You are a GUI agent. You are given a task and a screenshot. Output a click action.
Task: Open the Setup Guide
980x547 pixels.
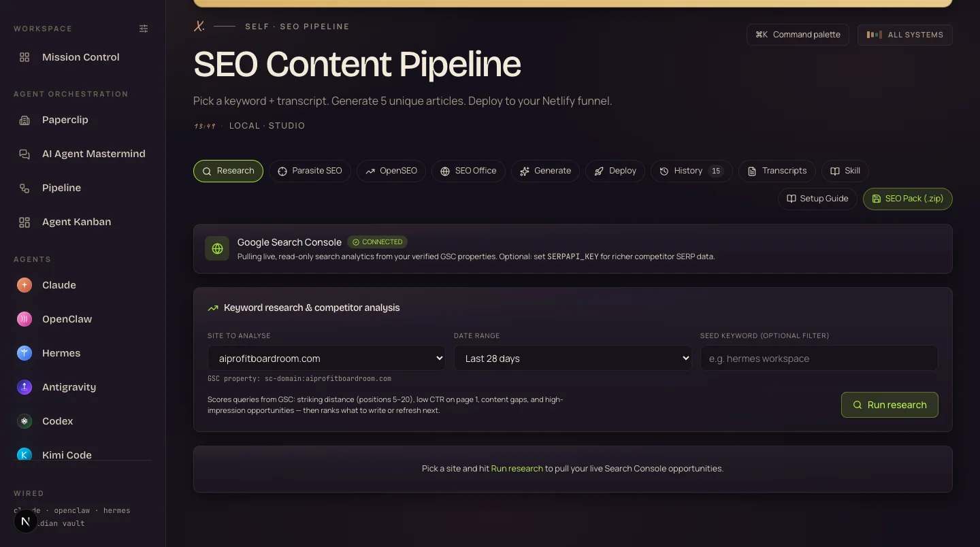pyautogui.click(x=817, y=199)
